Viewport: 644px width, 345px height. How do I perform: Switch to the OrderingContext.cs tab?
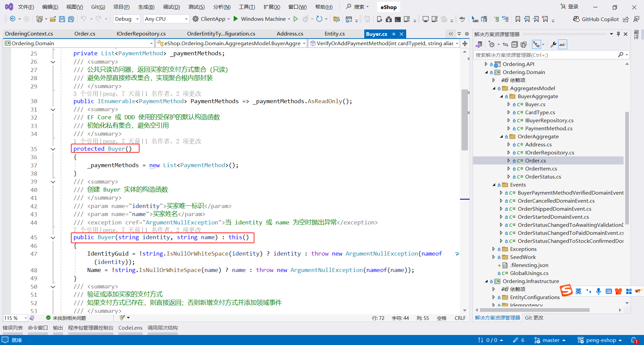coord(29,34)
